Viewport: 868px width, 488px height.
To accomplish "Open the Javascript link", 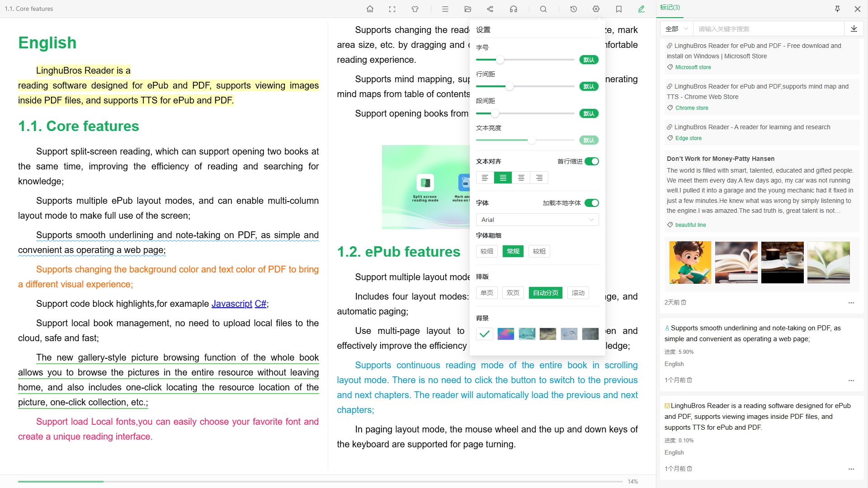I will [x=232, y=304].
